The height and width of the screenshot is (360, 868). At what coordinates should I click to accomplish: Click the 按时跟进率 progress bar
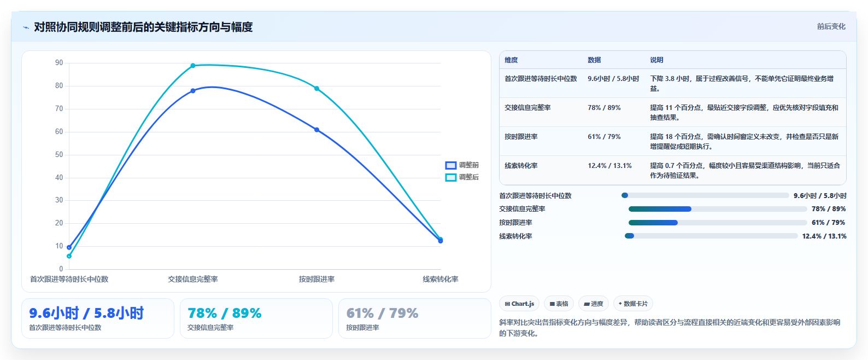point(718,223)
